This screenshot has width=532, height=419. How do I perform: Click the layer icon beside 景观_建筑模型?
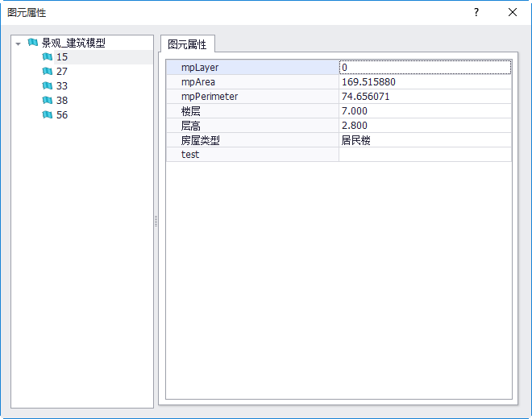tap(32, 43)
